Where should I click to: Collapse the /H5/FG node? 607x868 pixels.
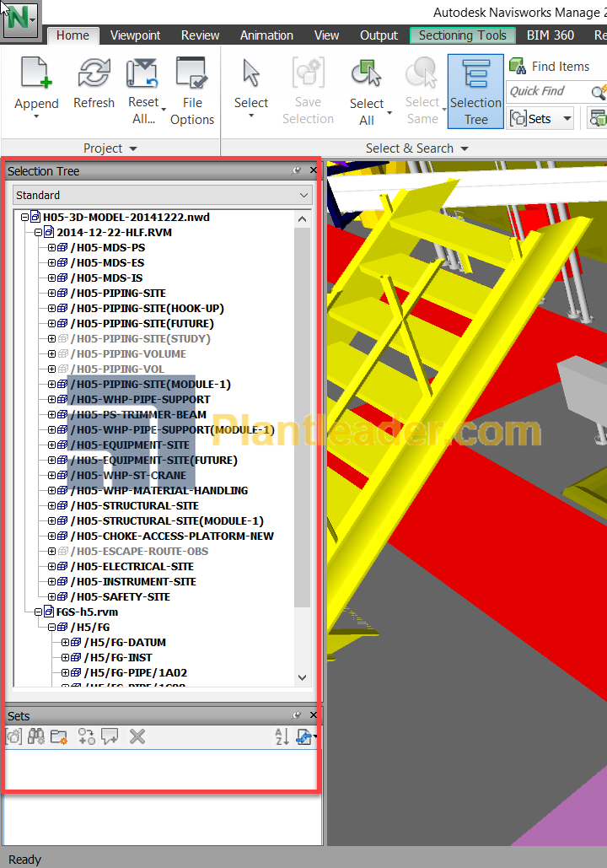click(x=51, y=628)
